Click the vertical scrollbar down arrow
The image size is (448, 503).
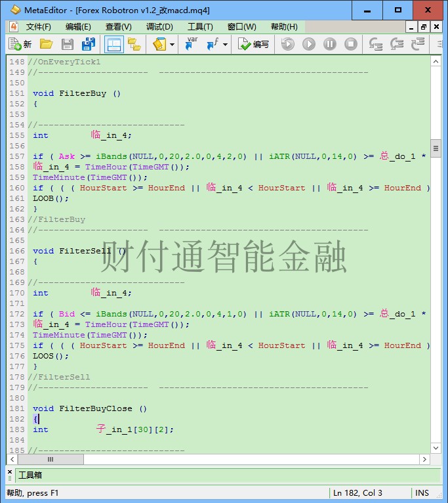436,448
